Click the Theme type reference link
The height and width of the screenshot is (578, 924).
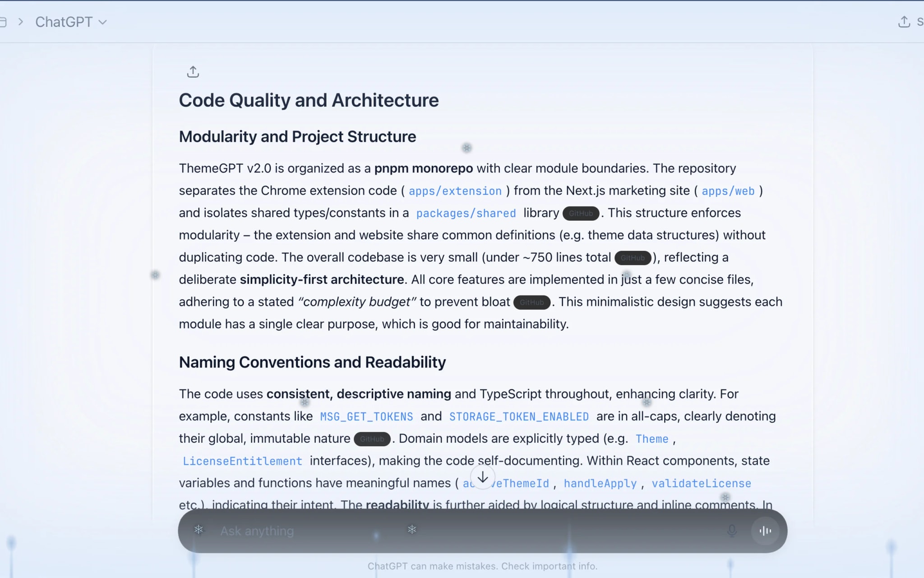(652, 439)
